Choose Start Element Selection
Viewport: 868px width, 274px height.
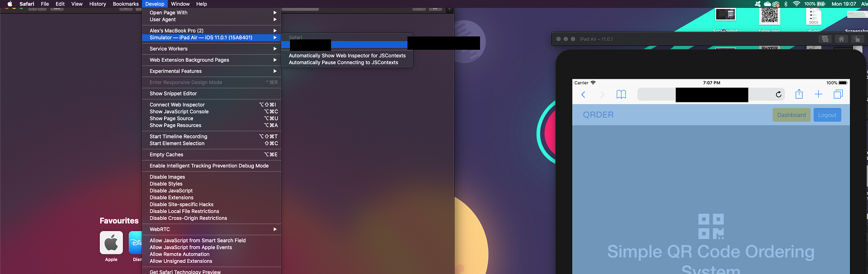click(211, 144)
